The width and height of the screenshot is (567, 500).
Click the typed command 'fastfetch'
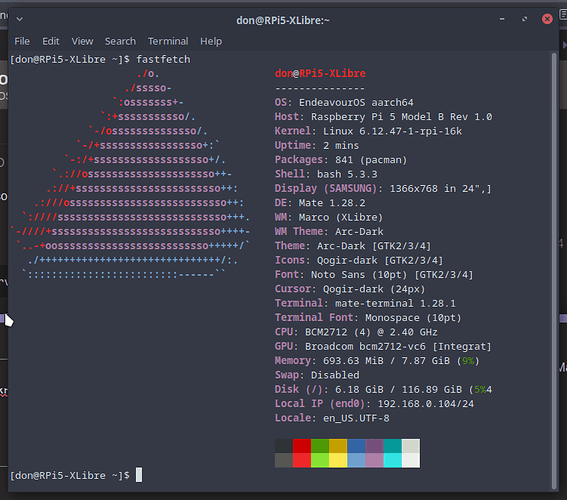(x=163, y=59)
